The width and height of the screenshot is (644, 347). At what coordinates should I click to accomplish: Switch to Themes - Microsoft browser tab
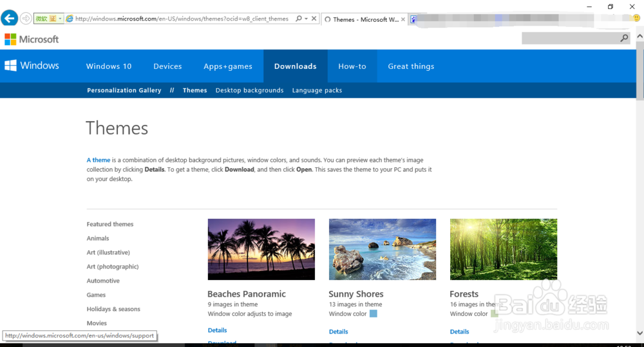click(x=364, y=19)
